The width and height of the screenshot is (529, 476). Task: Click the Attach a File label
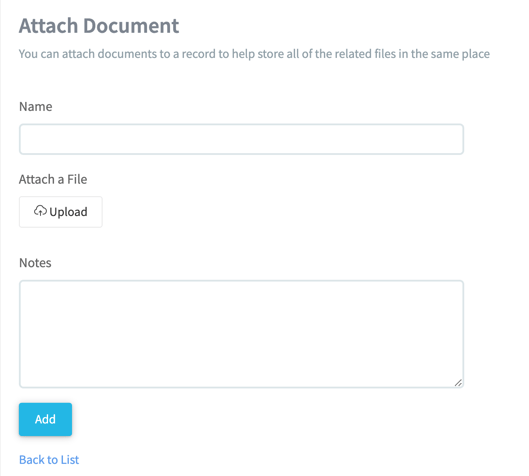[53, 179]
